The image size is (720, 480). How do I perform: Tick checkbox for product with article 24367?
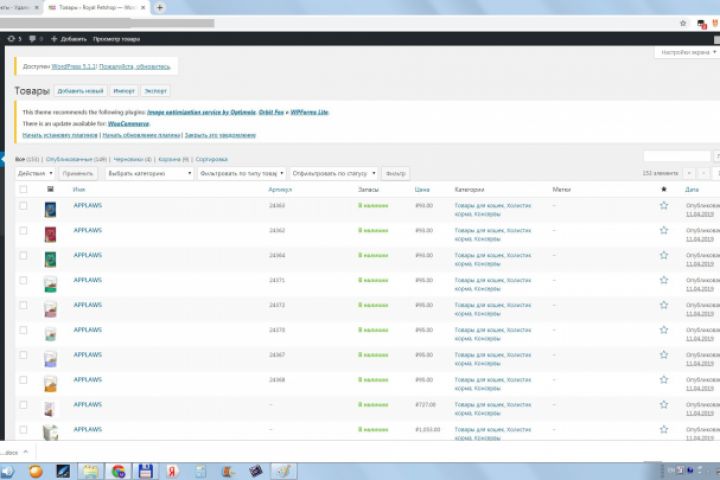pyautogui.click(x=23, y=355)
